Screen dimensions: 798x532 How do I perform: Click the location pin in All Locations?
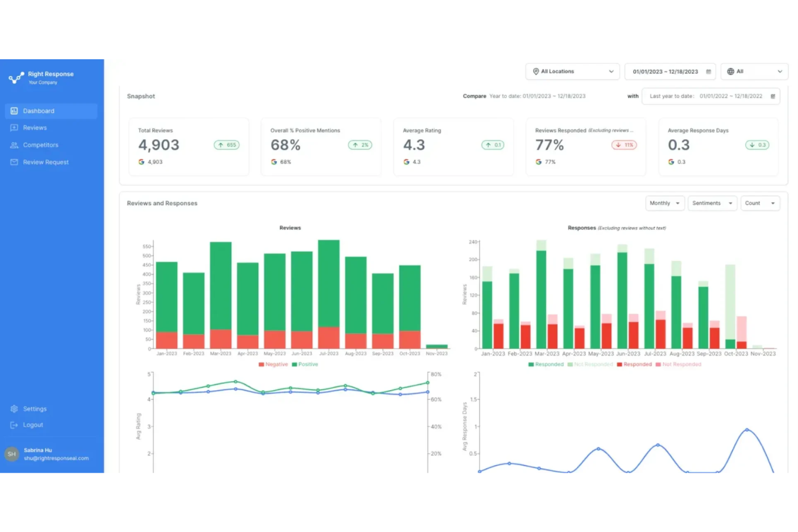[536, 71]
